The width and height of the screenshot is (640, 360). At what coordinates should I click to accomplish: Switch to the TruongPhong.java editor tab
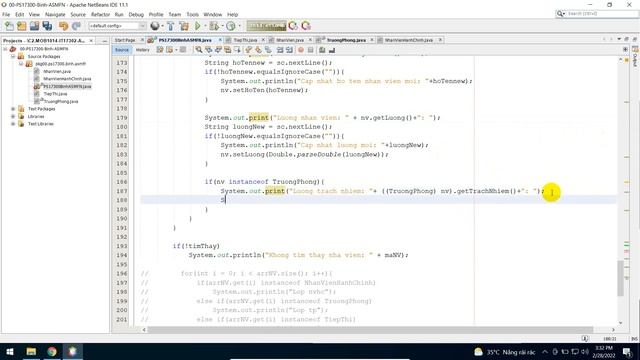tap(346, 40)
